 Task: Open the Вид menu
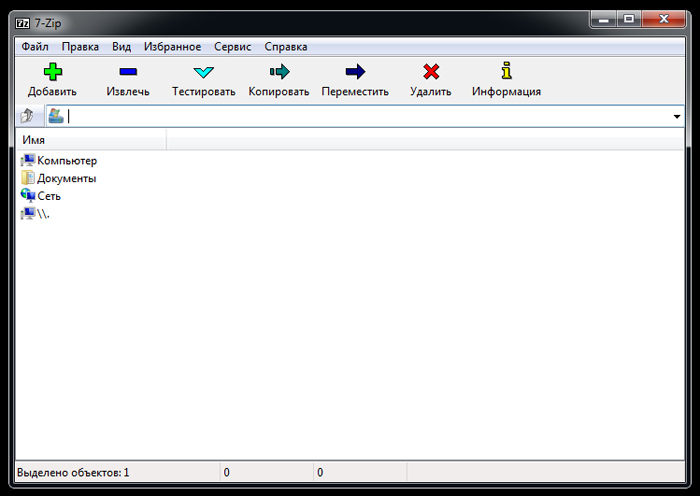pyautogui.click(x=121, y=47)
